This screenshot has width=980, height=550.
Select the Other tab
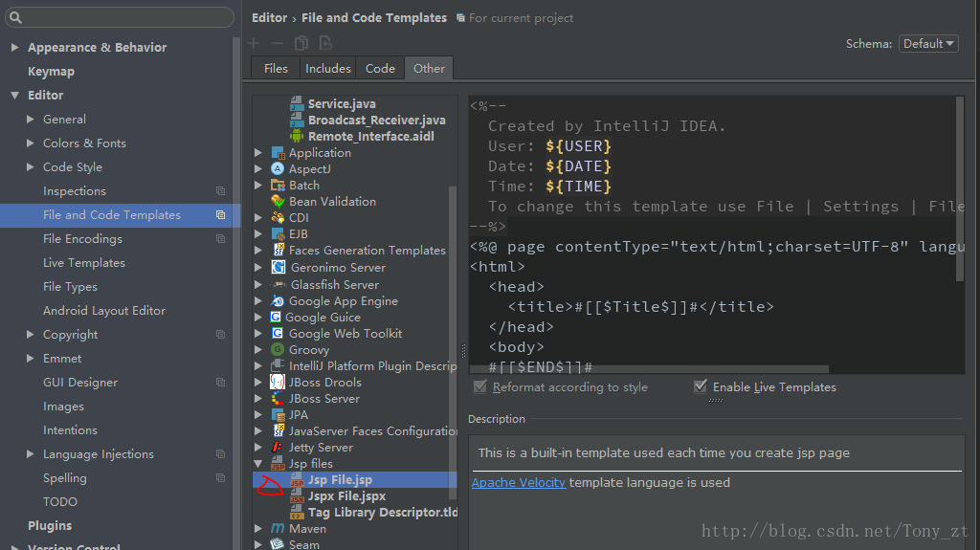(x=429, y=68)
